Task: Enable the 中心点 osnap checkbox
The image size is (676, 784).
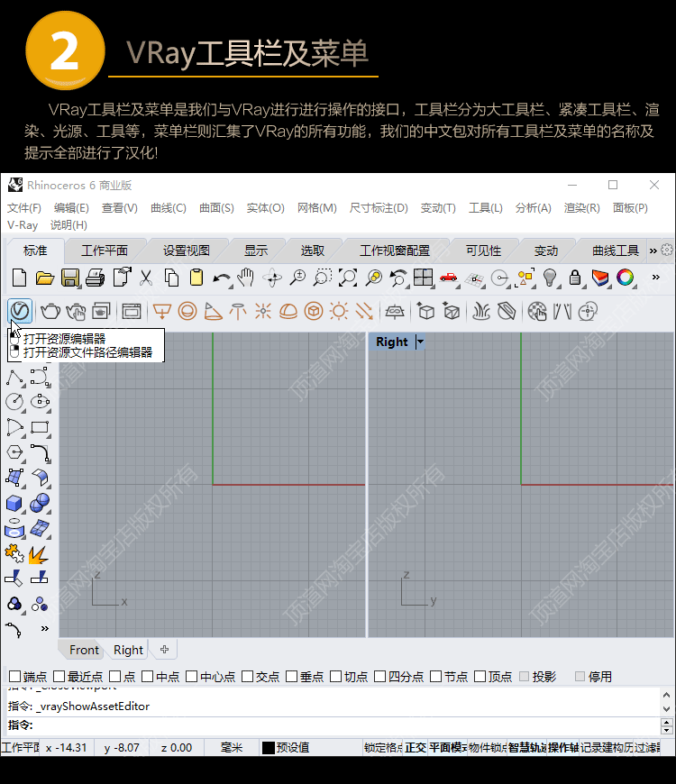Action: tap(191, 677)
